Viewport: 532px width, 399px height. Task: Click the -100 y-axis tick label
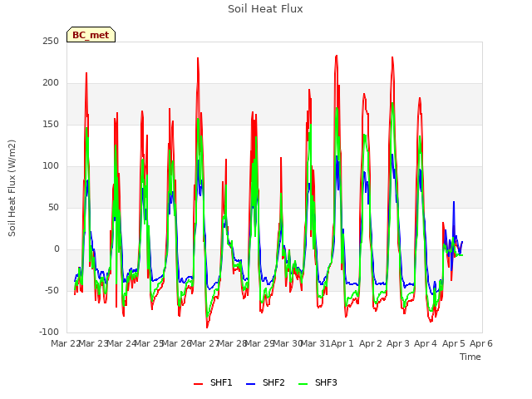[x=49, y=332]
